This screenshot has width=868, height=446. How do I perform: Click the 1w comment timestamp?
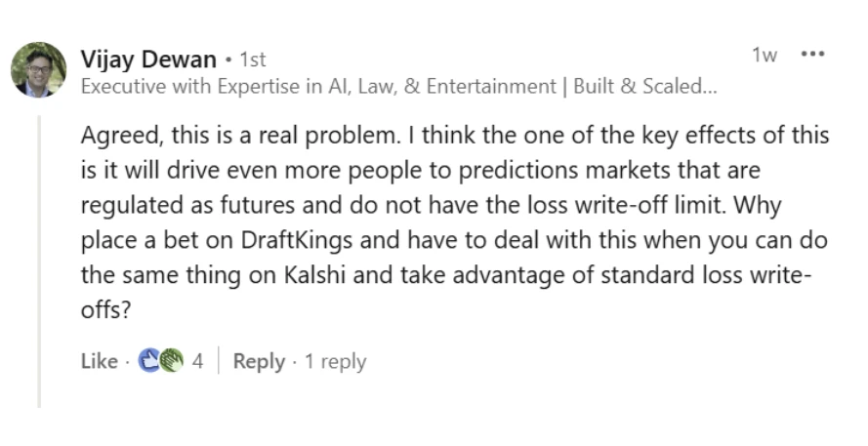[765, 56]
